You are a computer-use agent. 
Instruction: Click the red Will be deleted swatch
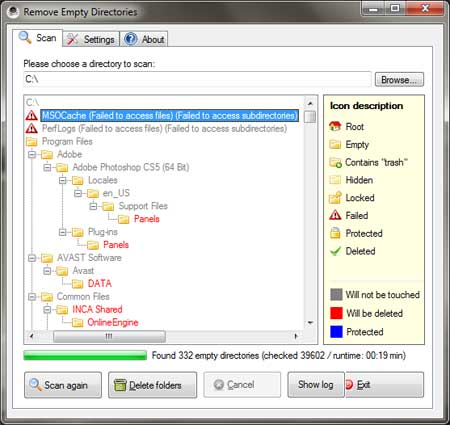point(336,313)
